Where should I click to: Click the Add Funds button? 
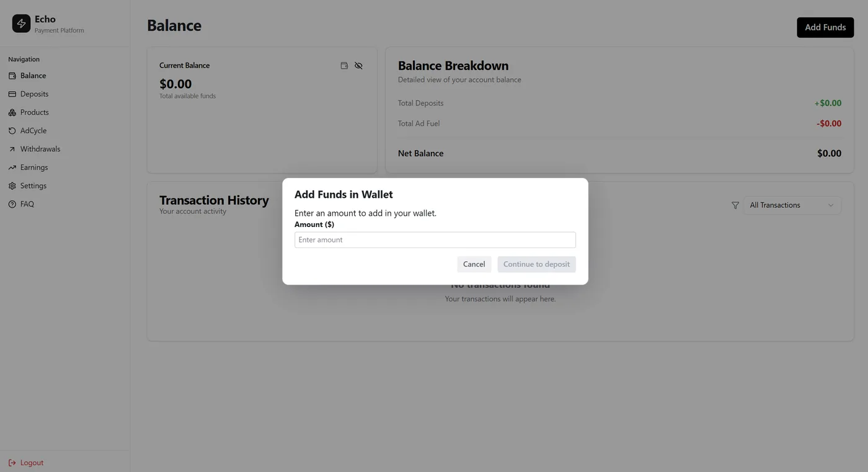(825, 27)
